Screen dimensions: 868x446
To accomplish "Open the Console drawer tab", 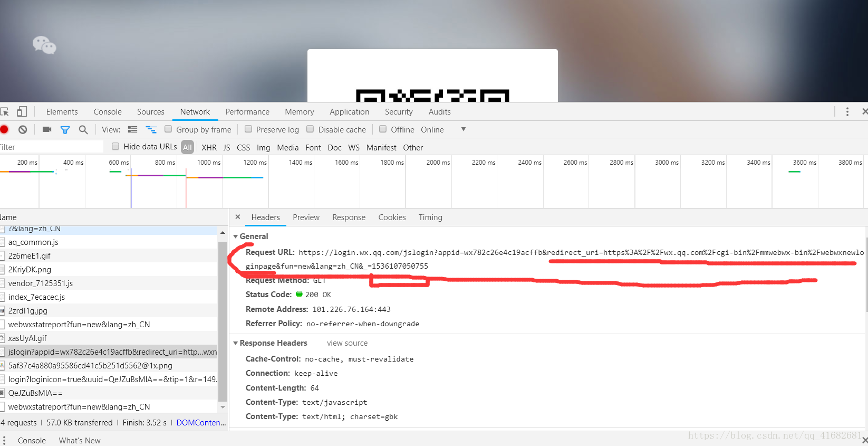I will [32, 441].
